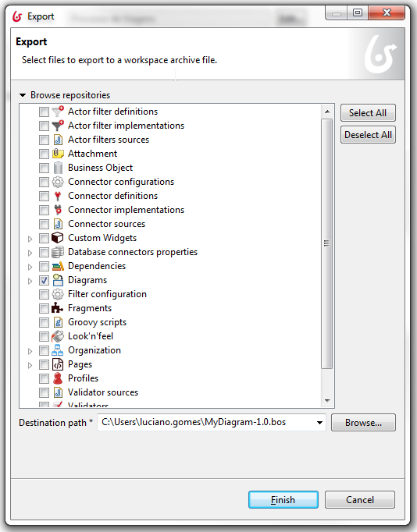This screenshot has width=417, height=532.
Task: Uncheck the Diagrams checkbox
Action: [44, 280]
